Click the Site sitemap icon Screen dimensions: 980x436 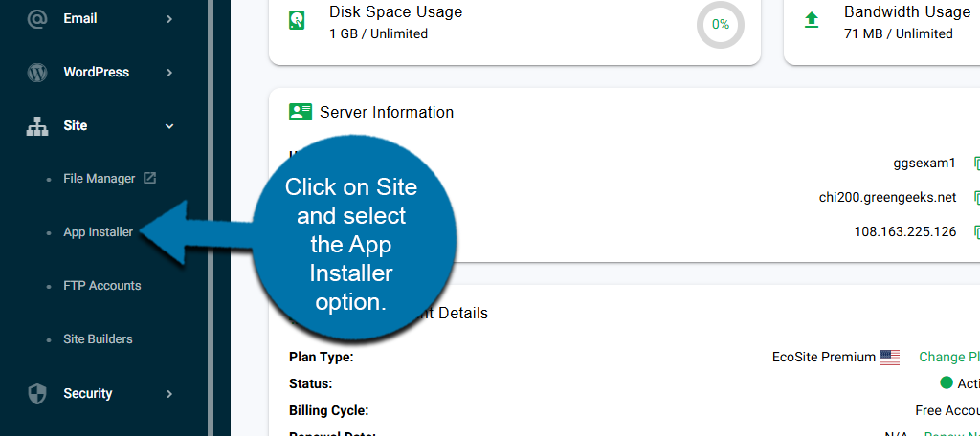pos(37,125)
